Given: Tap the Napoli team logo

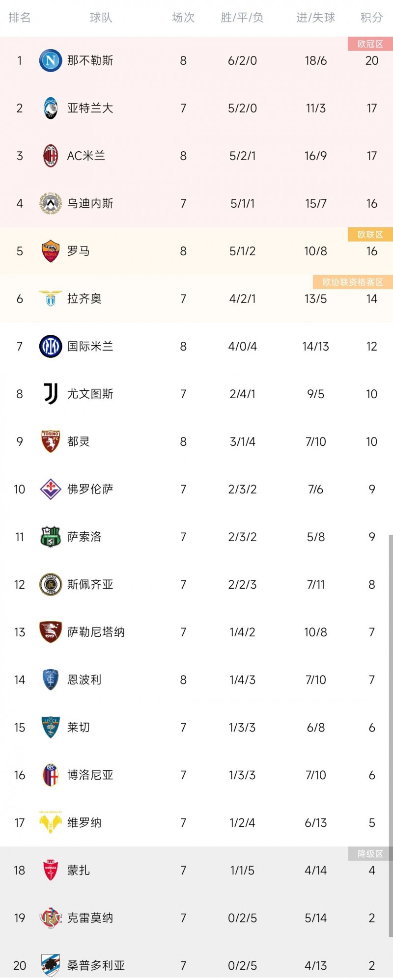Looking at the screenshot, I should [x=51, y=60].
